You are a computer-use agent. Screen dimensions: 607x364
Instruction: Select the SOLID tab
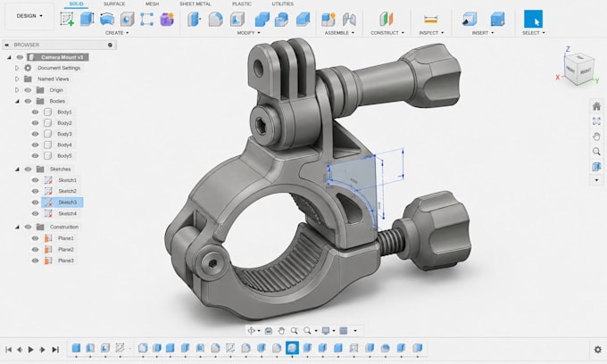pos(76,4)
